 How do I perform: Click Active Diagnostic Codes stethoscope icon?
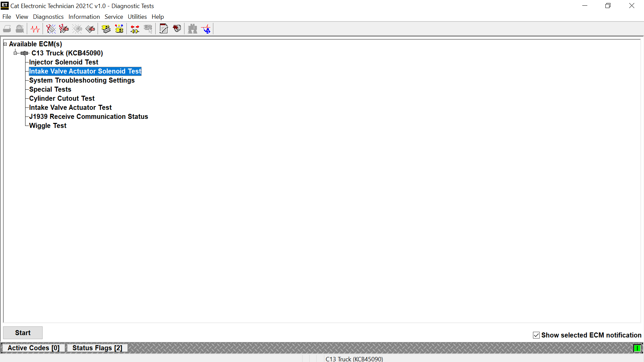51,29
